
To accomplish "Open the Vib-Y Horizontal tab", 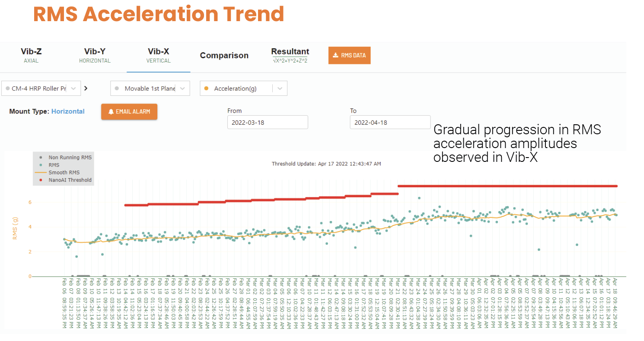I will [x=95, y=55].
